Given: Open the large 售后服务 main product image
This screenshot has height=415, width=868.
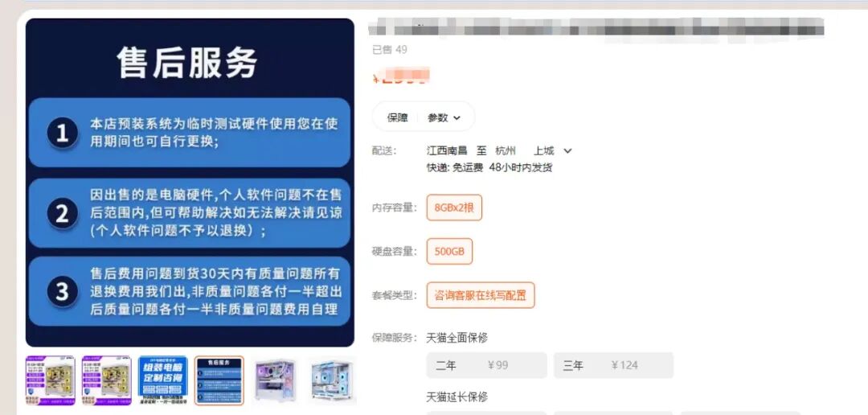Looking at the screenshot, I should [190, 183].
